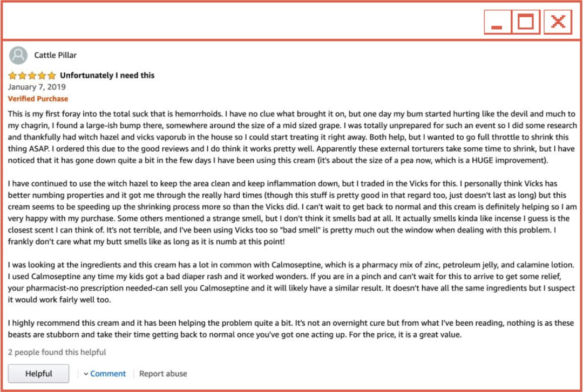Click the "Unfortunately I need this" review title
The image size is (583, 392).
tap(107, 75)
